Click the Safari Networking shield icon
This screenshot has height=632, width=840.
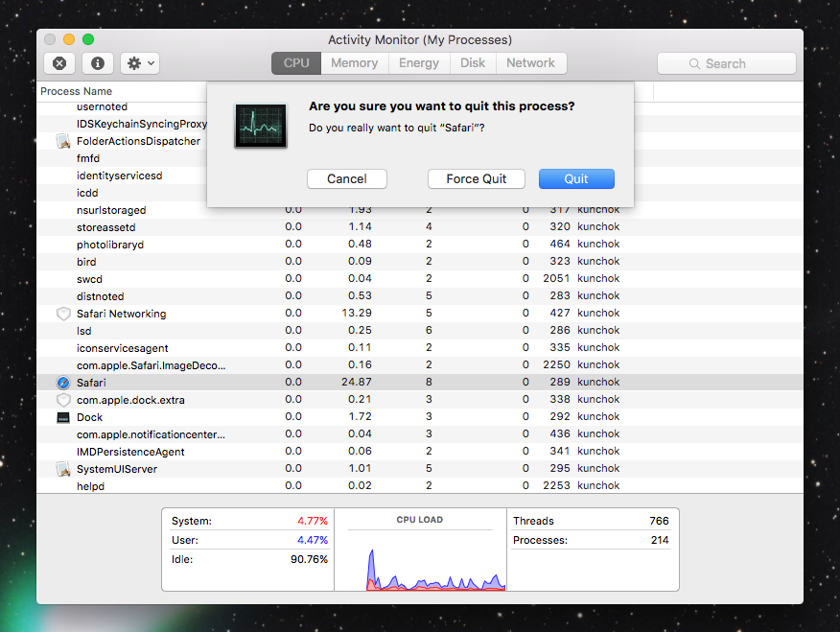tap(63, 314)
